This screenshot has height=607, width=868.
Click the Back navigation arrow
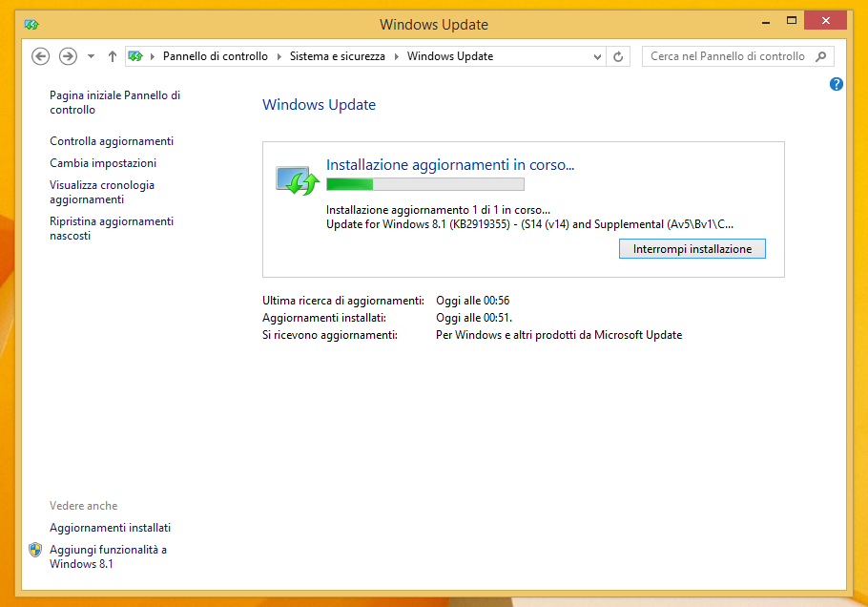40,56
